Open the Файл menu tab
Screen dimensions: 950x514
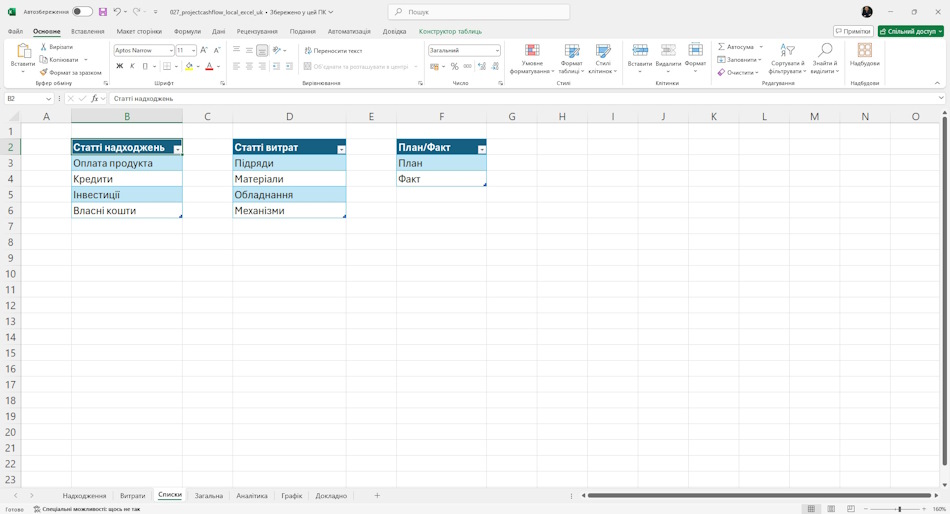pos(15,31)
